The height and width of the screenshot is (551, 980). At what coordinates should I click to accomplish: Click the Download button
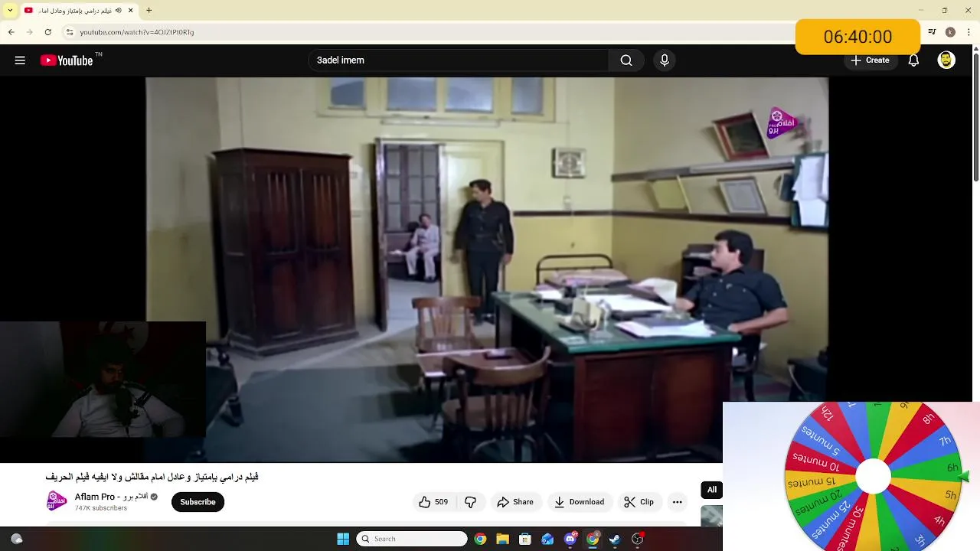(x=579, y=502)
